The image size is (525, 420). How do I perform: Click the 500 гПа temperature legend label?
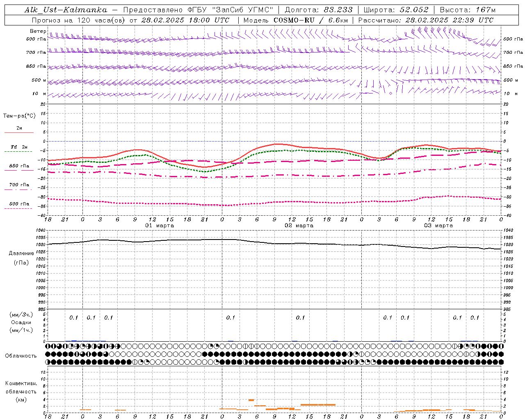(19, 204)
